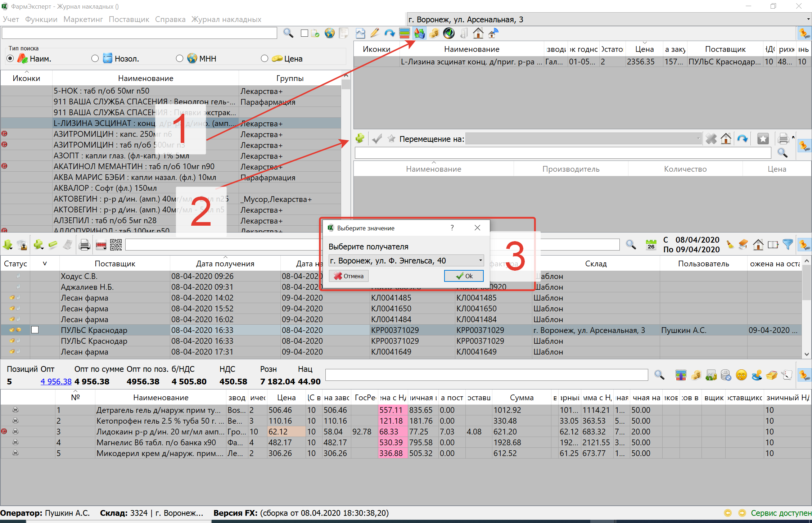Viewport: 812px width, 523px height.
Task: Click the QR code icon
Action: pos(116,245)
